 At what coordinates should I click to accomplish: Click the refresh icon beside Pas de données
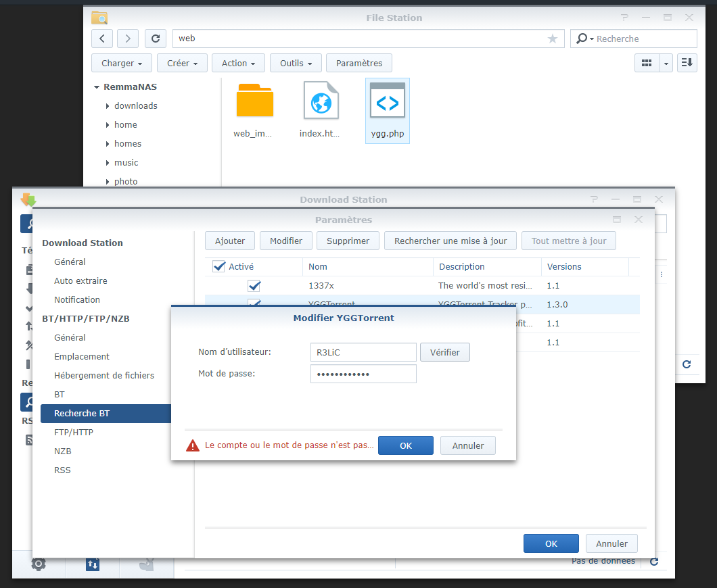[x=654, y=562]
